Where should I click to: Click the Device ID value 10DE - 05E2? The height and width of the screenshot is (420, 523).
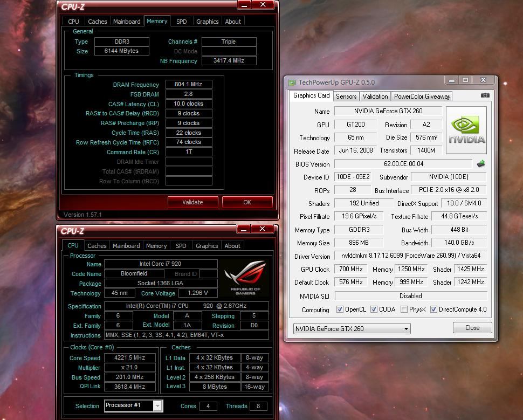(x=353, y=177)
